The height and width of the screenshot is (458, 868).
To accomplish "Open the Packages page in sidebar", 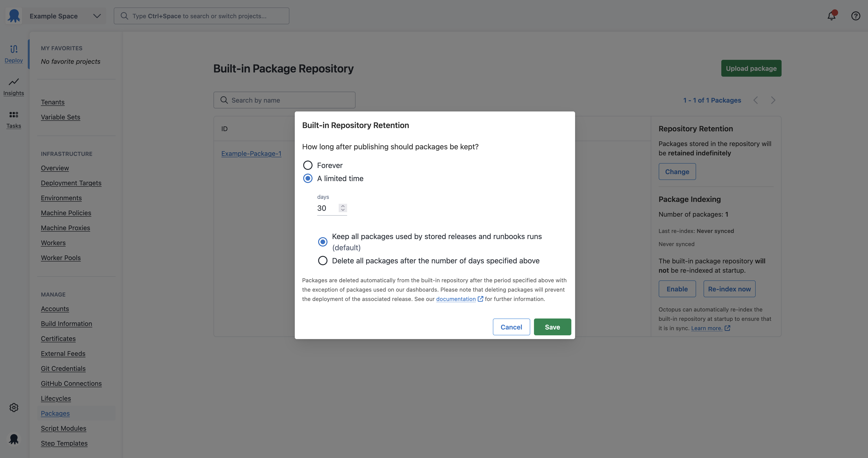I will pos(55,413).
